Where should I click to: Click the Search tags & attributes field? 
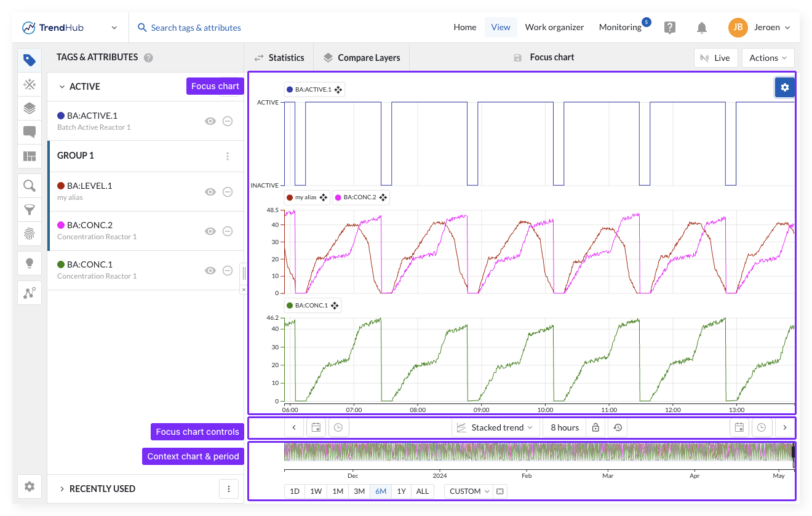click(x=196, y=28)
